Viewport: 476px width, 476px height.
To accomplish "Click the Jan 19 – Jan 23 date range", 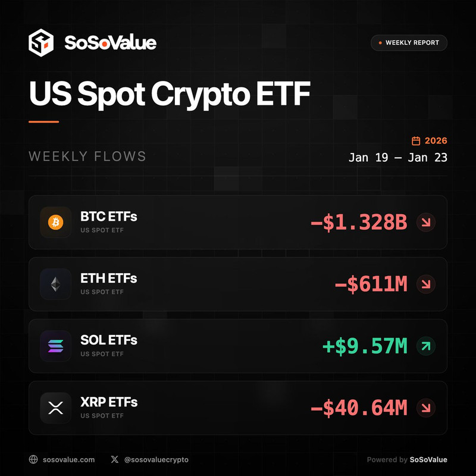I will [x=397, y=158].
